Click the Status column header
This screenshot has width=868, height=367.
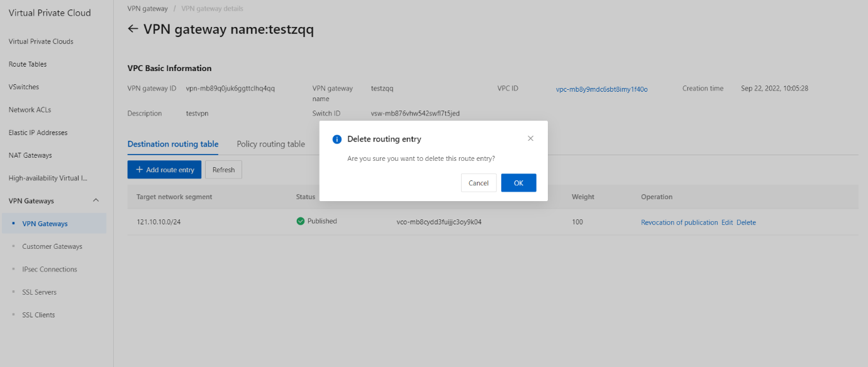click(306, 197)
